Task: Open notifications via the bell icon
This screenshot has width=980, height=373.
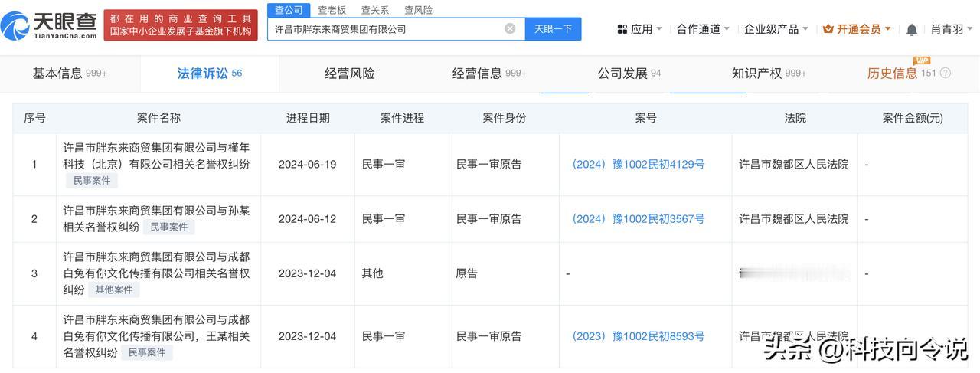Action: pos(911,30)
